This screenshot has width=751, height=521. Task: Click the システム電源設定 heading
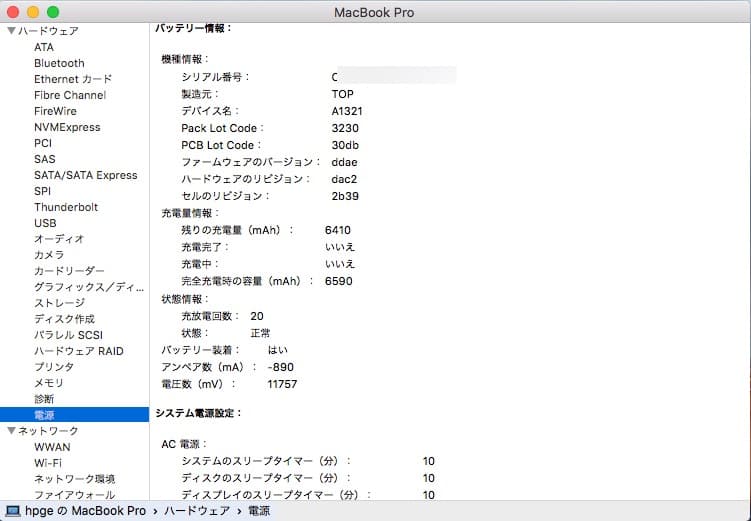(198, 413)
